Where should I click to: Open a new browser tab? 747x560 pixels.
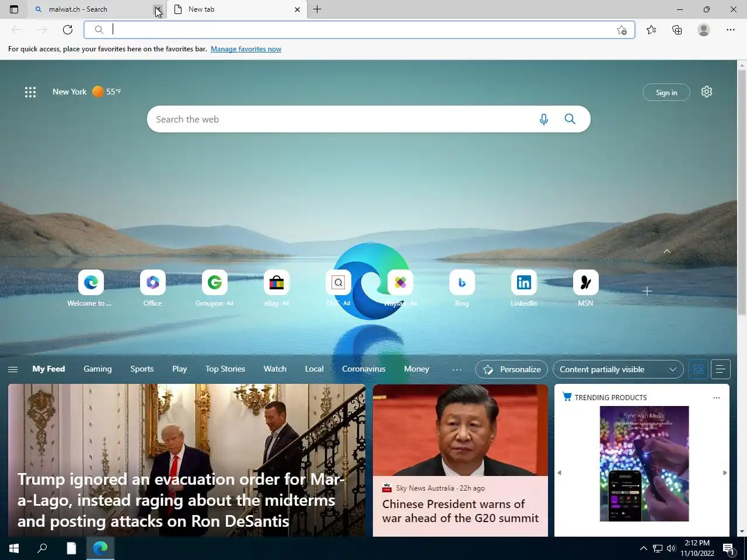point(317,9)
